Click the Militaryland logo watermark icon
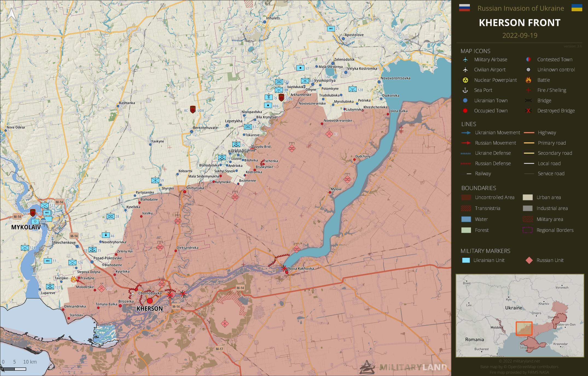588x376 pixels. tap(367, 367)
